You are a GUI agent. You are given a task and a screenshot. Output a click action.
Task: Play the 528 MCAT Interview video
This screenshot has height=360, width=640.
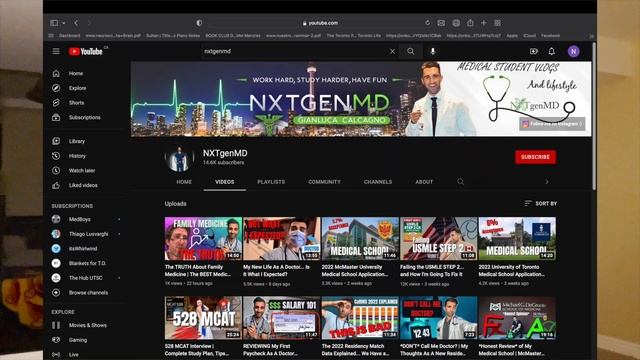[x=203, y=318]
